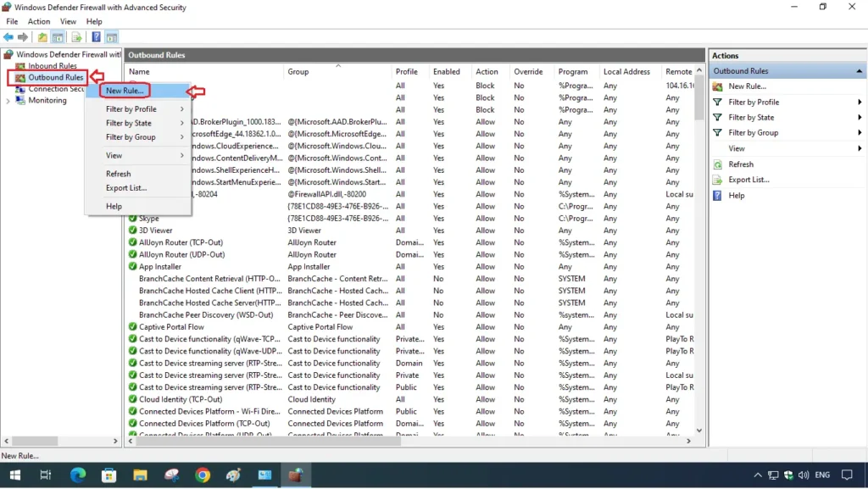Select Cloud Identity (TCP-Out) rule row
The width and height of the screenshot is (868, 489).
tap(410, 399)
